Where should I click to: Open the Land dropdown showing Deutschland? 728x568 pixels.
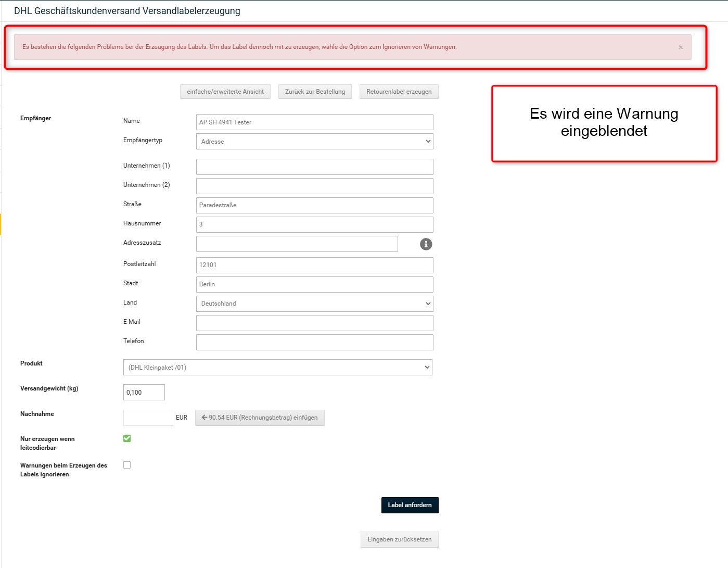pos(314,304)
